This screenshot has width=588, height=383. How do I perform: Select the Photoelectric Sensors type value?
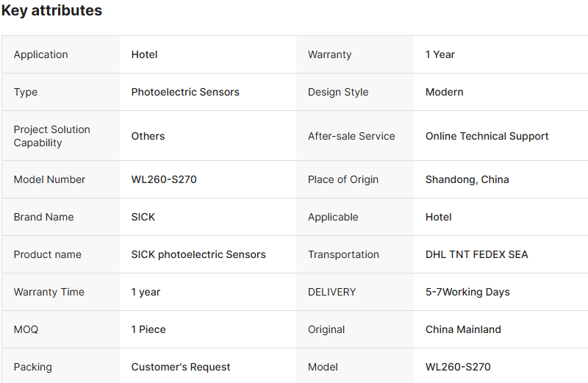[x=185, y=92]
